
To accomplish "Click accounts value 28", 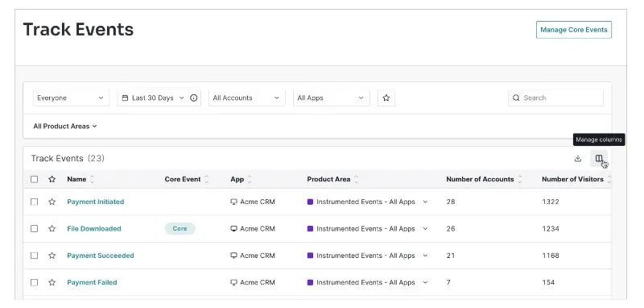I will (451, 202).
